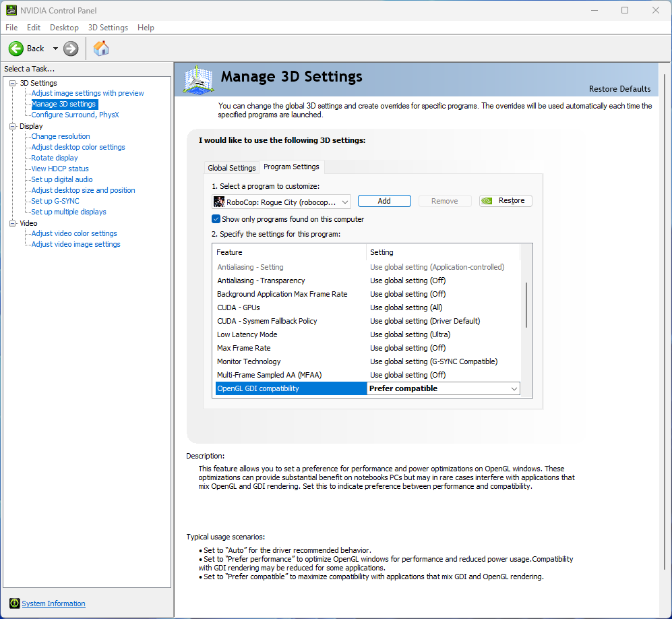Select the Low Latency Mode row

(x=368, y=334)
